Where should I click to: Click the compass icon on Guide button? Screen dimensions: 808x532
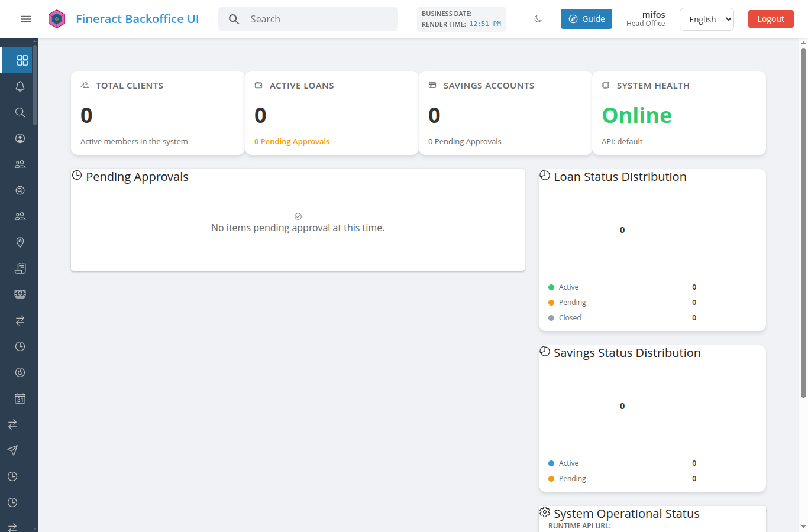point(573,19)
